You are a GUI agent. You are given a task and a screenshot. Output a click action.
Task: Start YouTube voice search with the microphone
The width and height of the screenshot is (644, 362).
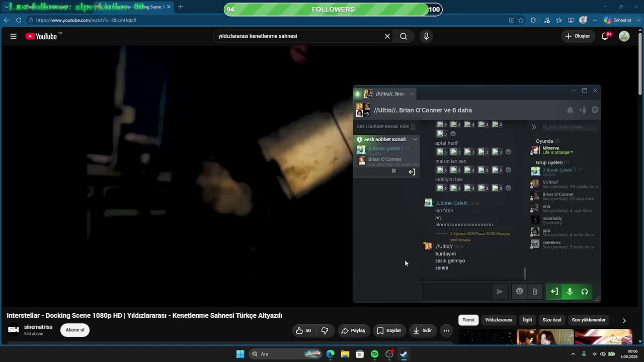(426, 36)
